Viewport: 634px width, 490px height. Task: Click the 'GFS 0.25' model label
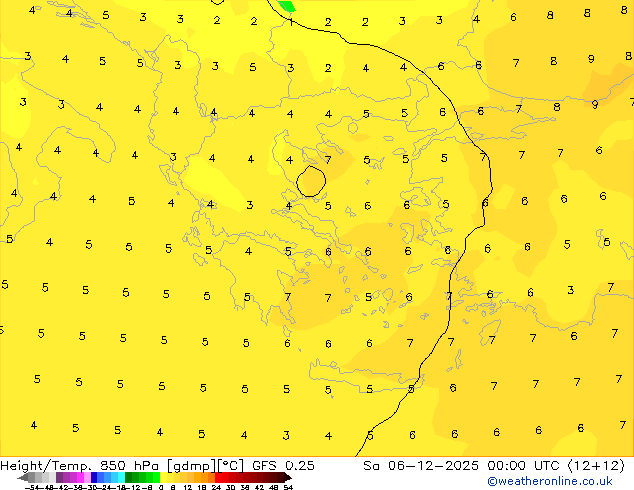click(x=283, y=466)
